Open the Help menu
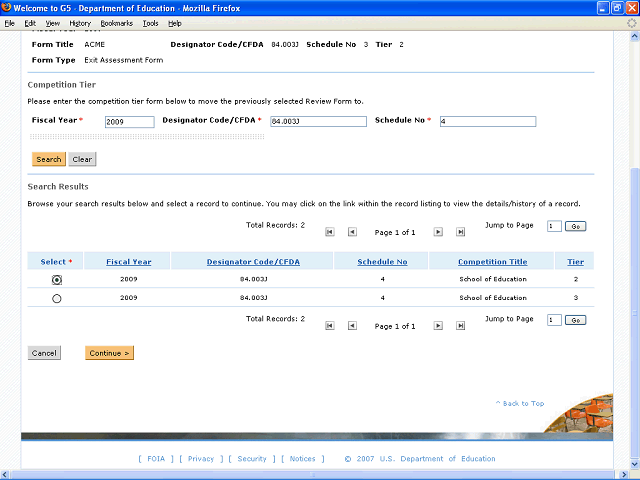 tap(175, 23)
